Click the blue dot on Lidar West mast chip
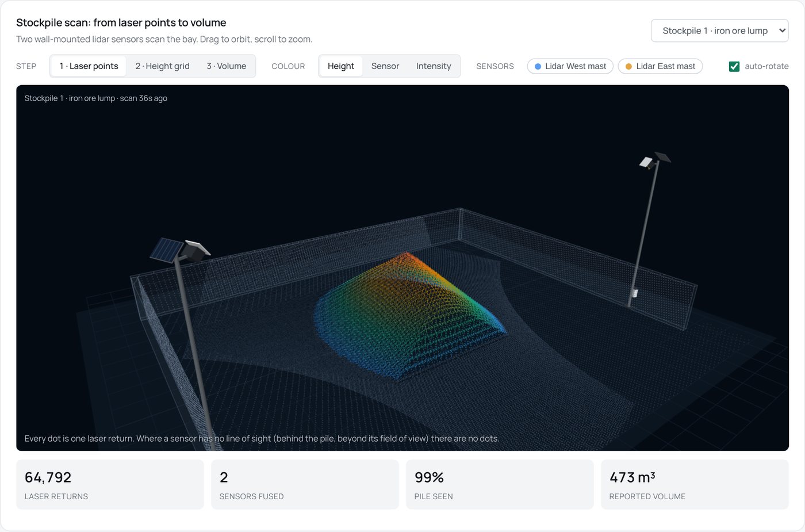Image resolution: width=805 pixels, height=532 pixels. click(x=538, y=67)
